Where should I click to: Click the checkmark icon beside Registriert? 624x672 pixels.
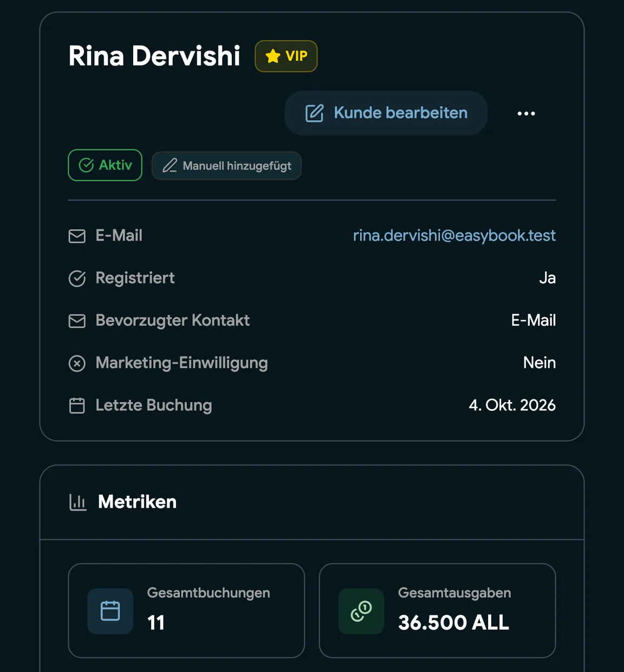[77, 279]
